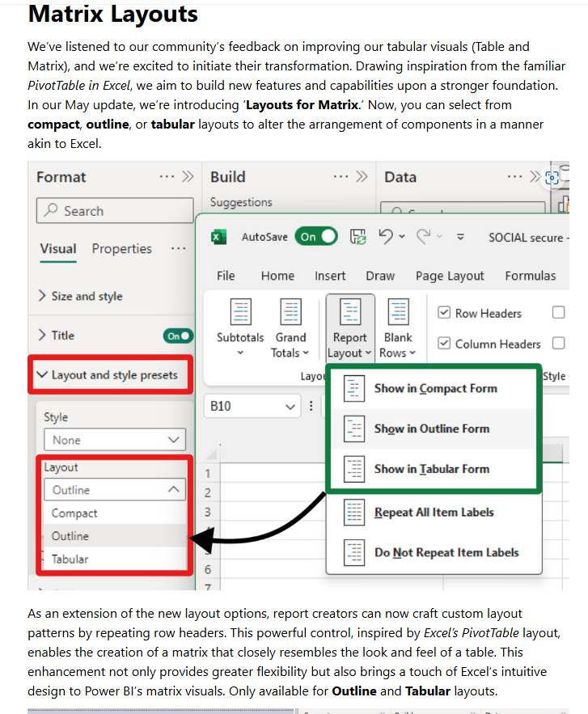Viewport: 588px width, 714px height.
Task: Click the Subtotals ribbon icon
Action: click(x=240, y=311)
